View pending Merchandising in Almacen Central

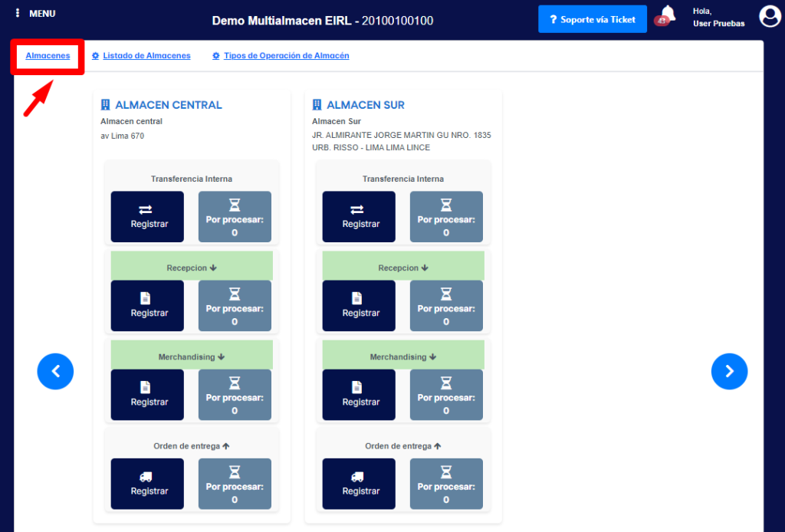pyautogui.click(x=235, y=395)
